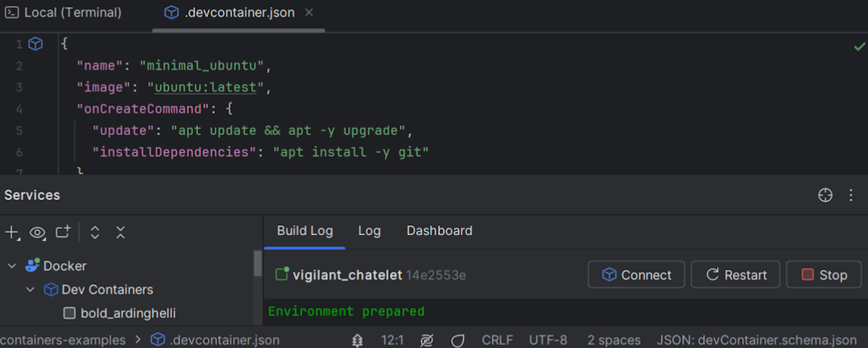
Task: Toggle the crossed-eye icon in status bar
Action: click(427, 340)
